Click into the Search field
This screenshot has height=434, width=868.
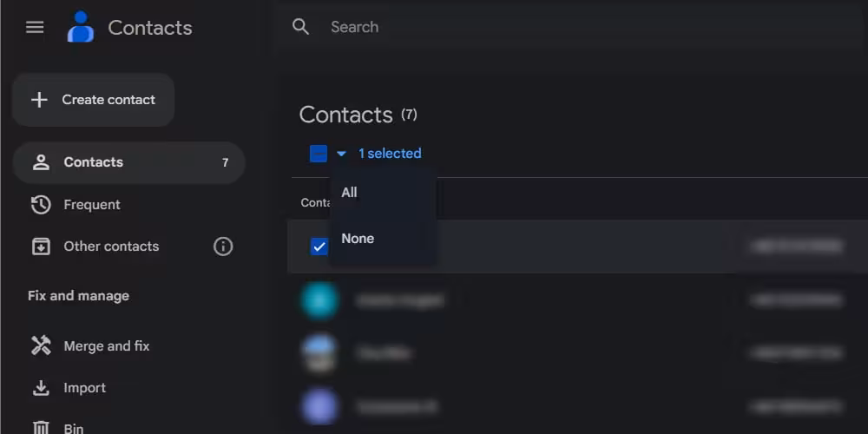[x=521, y=27]
